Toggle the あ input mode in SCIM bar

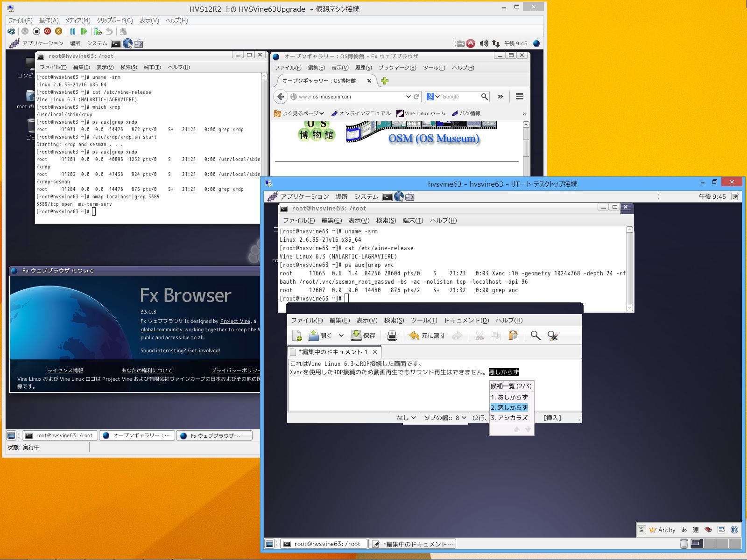coord(684,530)
